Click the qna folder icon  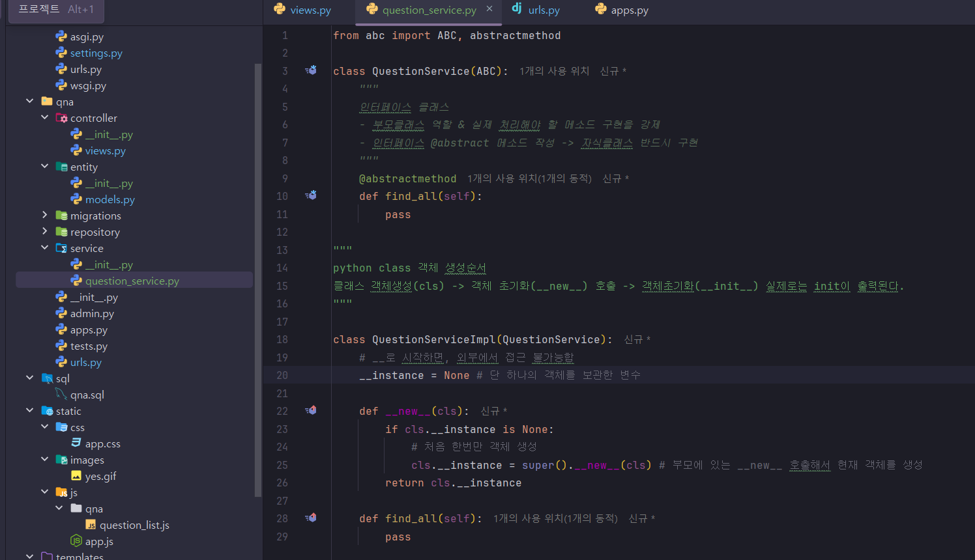[x=47, y=102]
